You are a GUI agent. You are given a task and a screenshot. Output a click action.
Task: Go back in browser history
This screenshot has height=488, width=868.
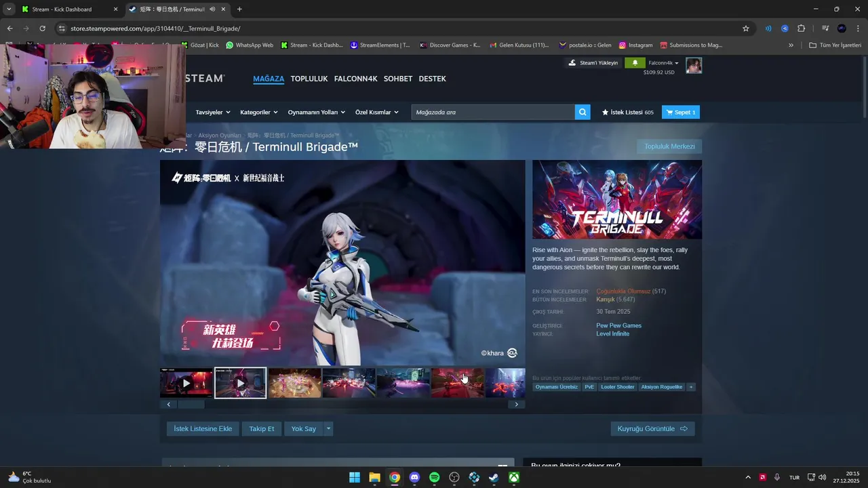pos(9,28)
